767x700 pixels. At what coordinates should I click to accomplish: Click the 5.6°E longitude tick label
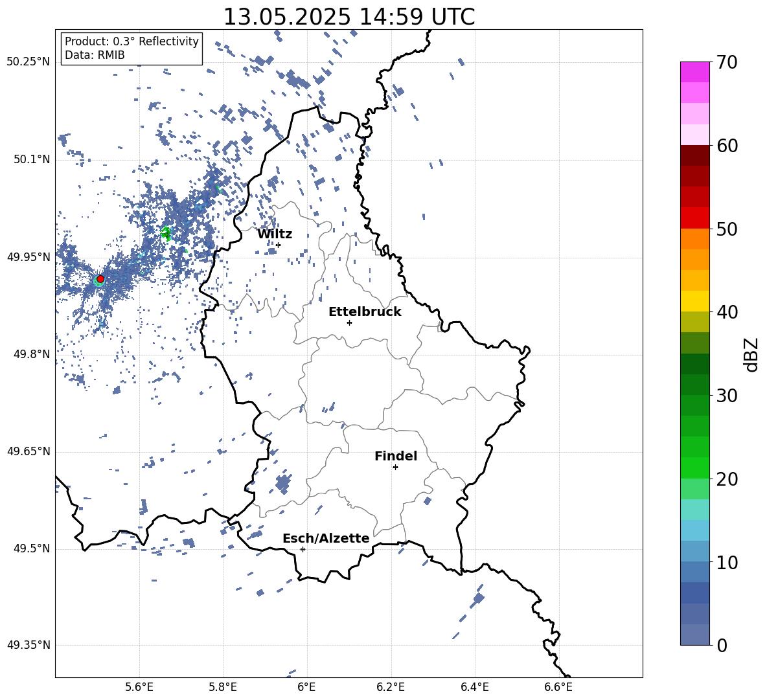[x=139, y=687]
